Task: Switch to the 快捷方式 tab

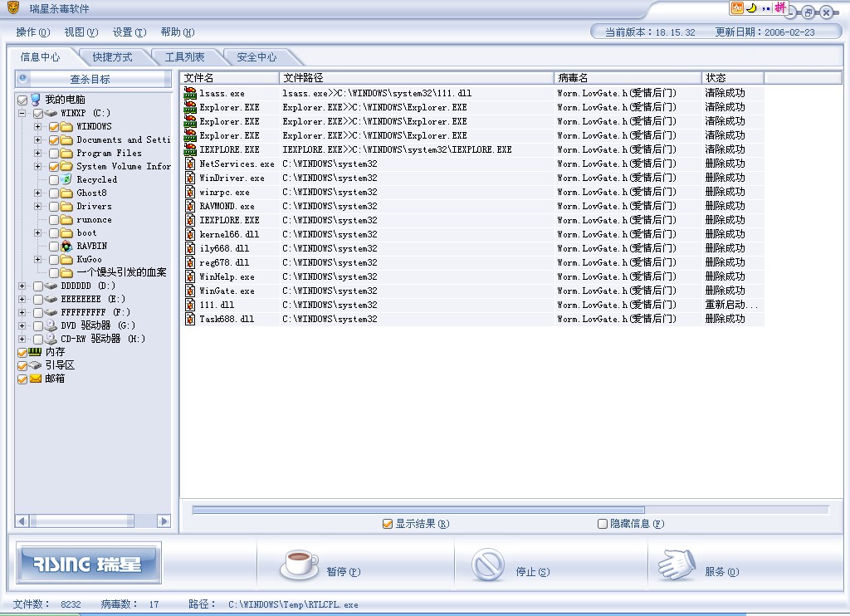Action: [112, 57]
